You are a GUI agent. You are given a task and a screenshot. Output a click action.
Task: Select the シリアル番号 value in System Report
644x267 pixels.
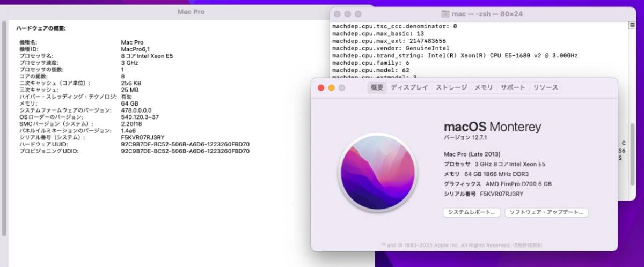(x=143, y=138)
